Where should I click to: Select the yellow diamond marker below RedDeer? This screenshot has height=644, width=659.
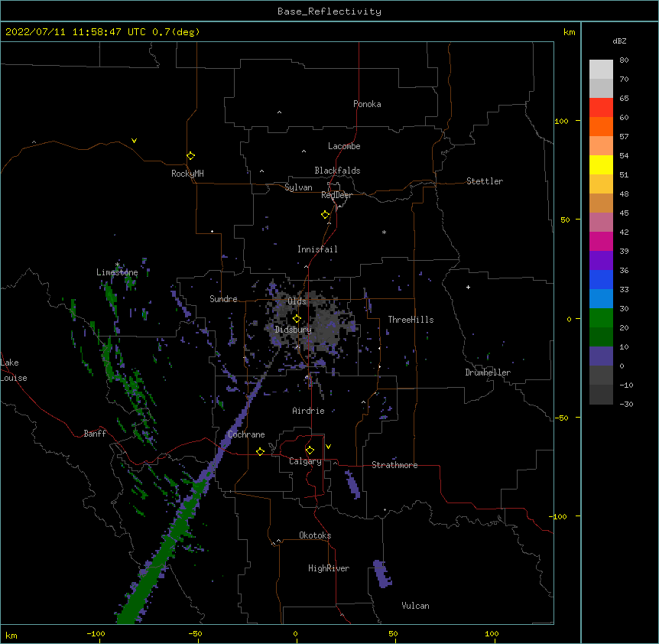(326, 215)
